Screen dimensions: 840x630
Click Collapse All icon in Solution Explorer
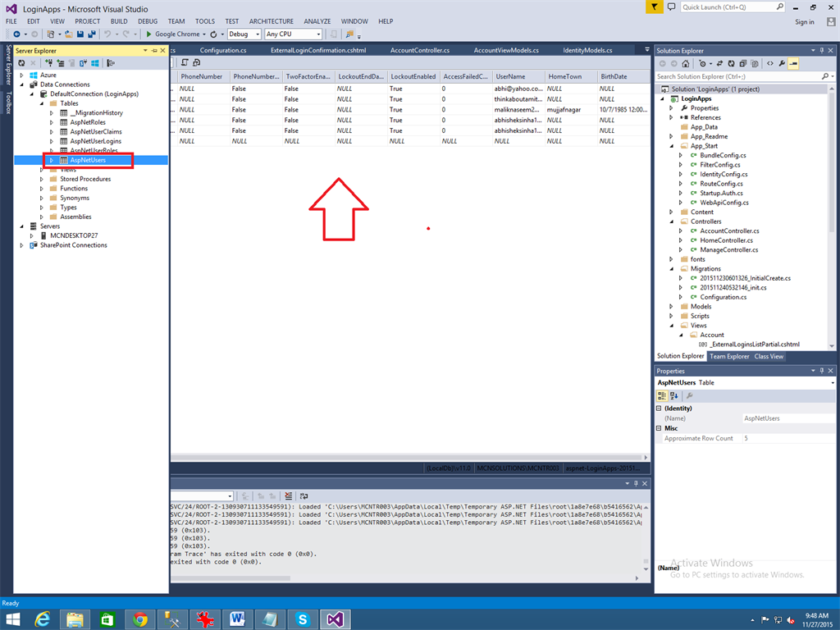[x=743, y=64]
